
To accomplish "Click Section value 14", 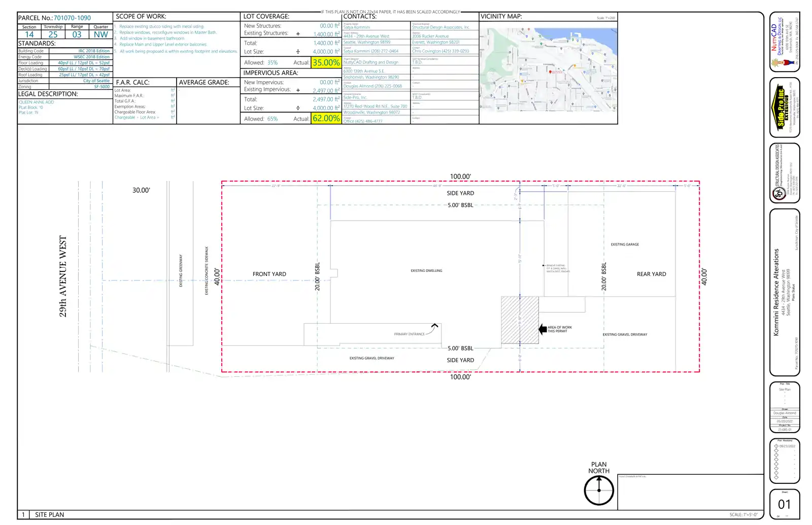I will tap(29, 34).
